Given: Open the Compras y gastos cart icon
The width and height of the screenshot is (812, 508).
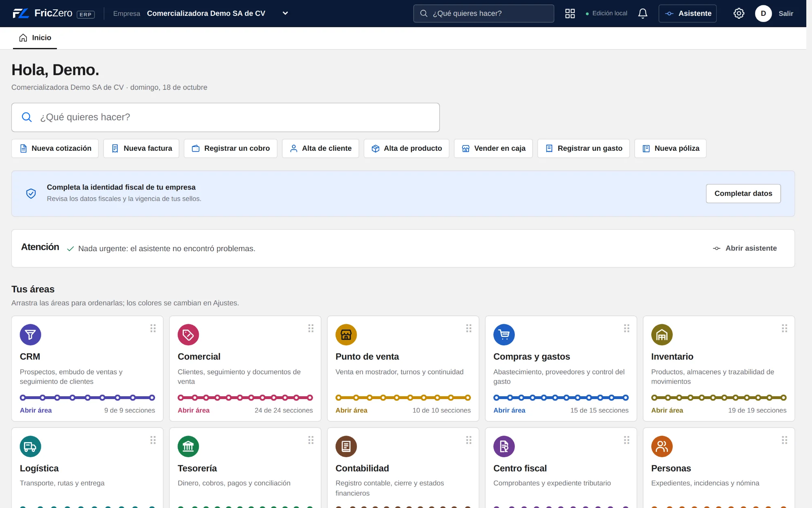Looking at the screenshot, I should (x=504, y=335).
